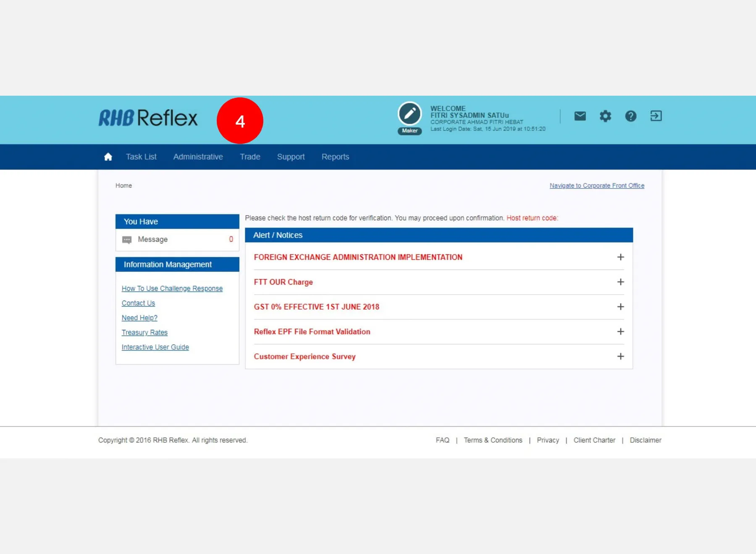Viewport: 756px width, 554px height.
Task: Open the mail envelope icon
Action: click(580, 116)
